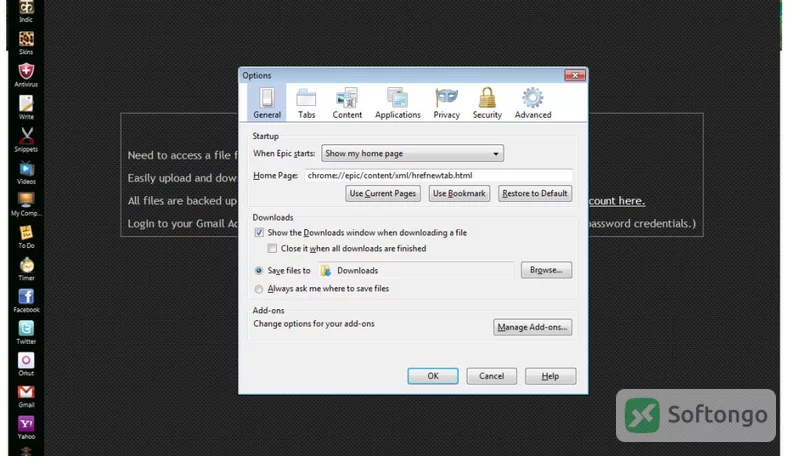Open the Snippets scissors icon

(x=26, y=139)
